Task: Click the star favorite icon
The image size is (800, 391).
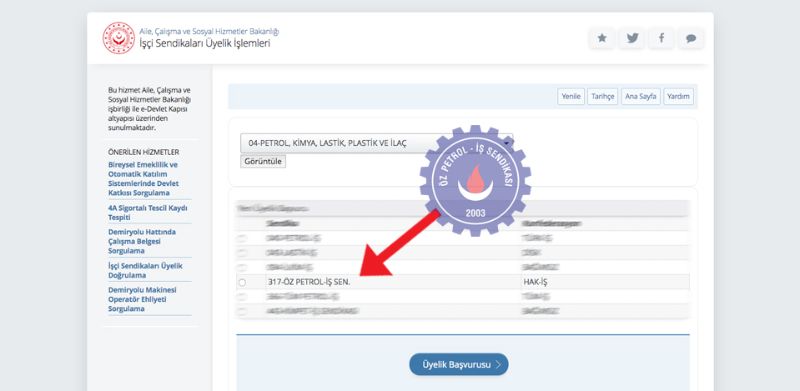Action: point(602,38)
